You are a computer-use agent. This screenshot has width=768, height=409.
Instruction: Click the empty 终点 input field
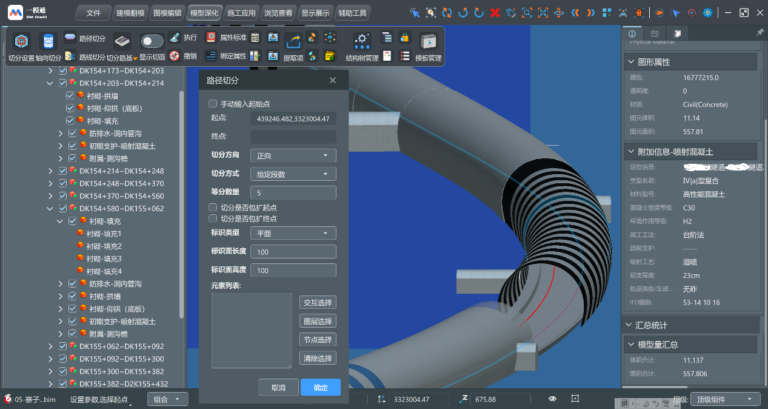[x=293, y=136]
